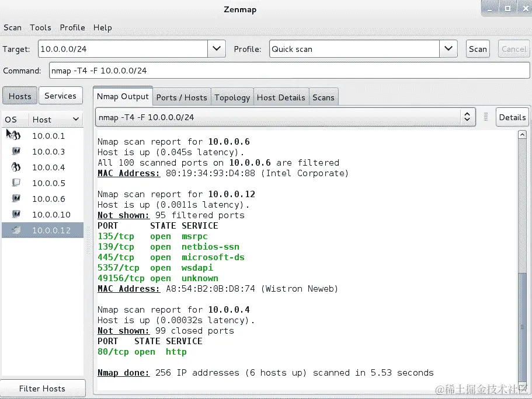Switch to Host Details tab
Viewport: 532px width, 399px height.
tap(281, 97)
